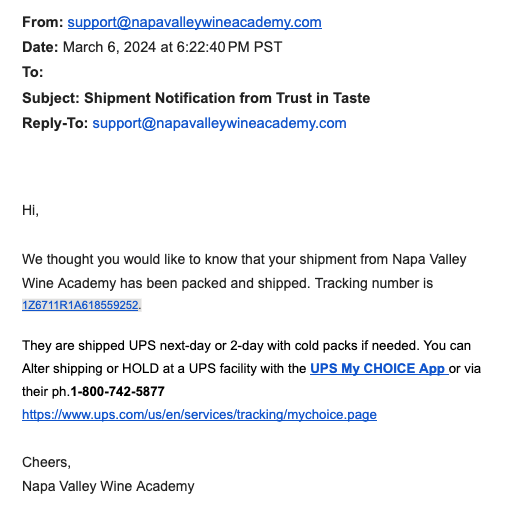Open the Reply-To support email address
Viewport: 517px width, 526px height.
(219, 123)
